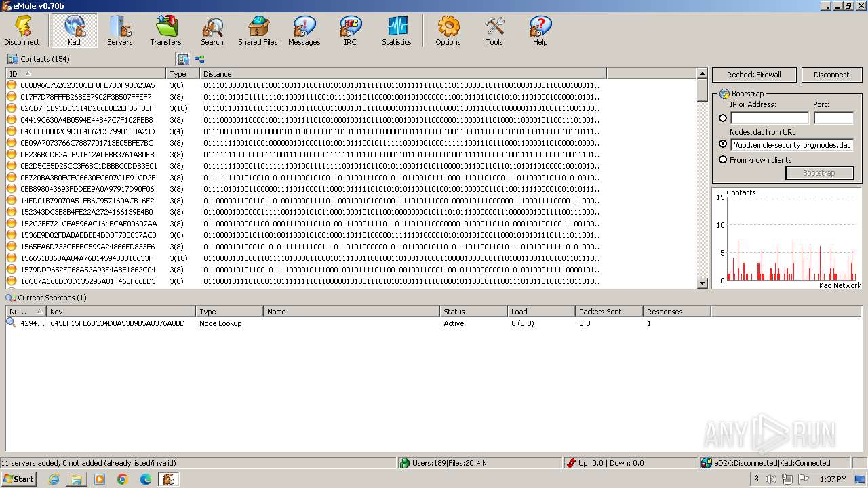Click the Disconnect lightning toolbar icon
This screenshot has width=868, height=488.
click(x=22, y=31)
